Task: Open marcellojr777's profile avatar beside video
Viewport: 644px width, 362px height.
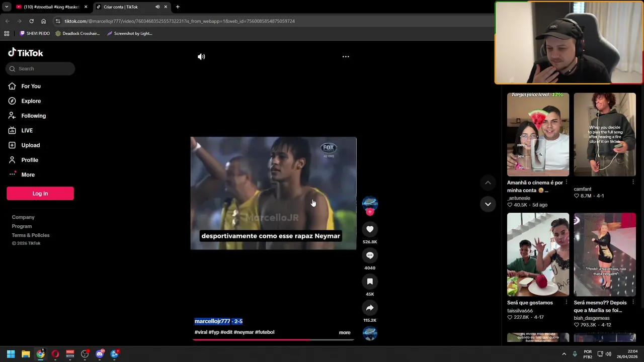Action: pos(370,203)
